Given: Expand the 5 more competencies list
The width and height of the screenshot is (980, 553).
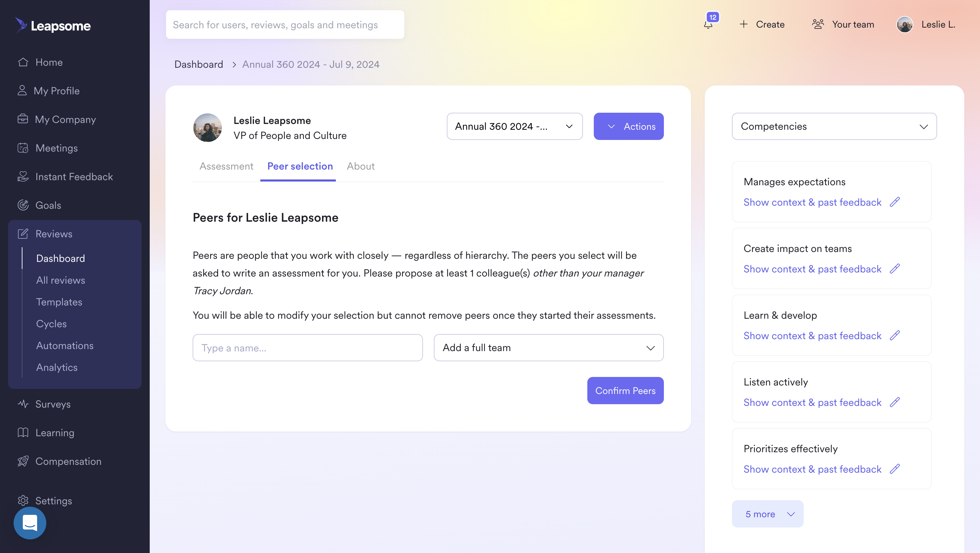Looking at the screenshot, I should tap(767, 514).
